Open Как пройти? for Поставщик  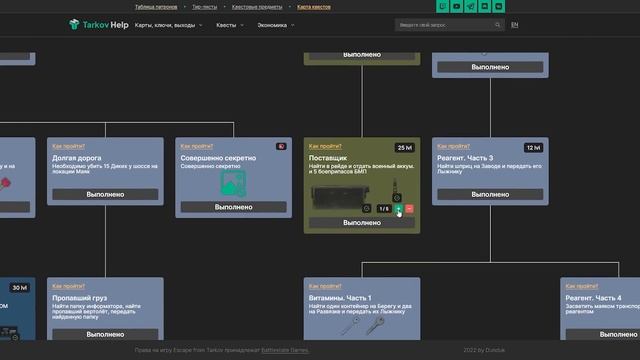[x=325, y=146]
